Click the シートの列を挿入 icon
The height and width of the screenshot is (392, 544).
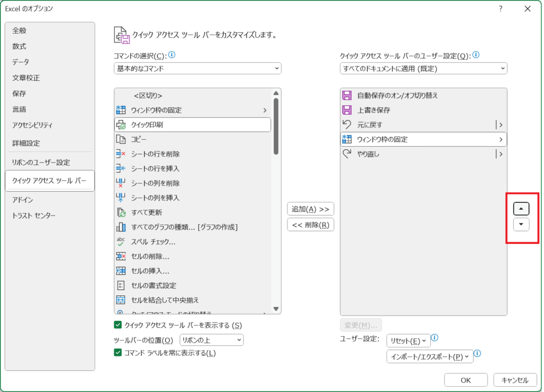[x=121, y=198]
